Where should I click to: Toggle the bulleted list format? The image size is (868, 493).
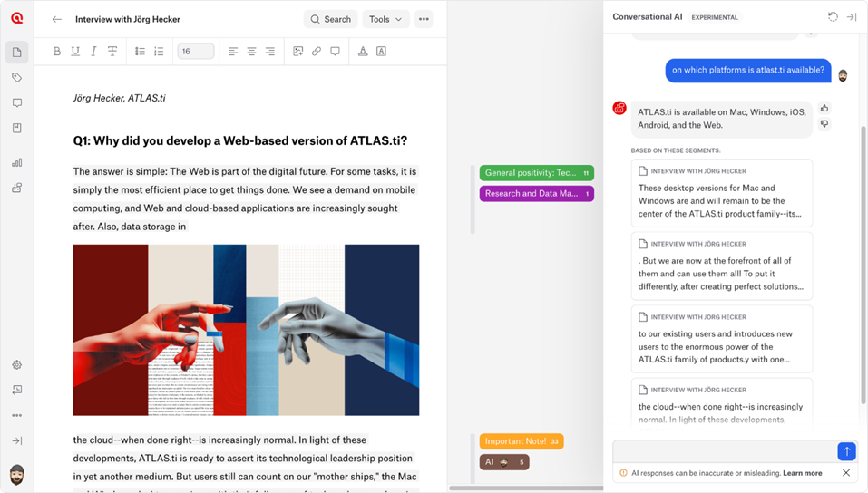click(140, 52)
